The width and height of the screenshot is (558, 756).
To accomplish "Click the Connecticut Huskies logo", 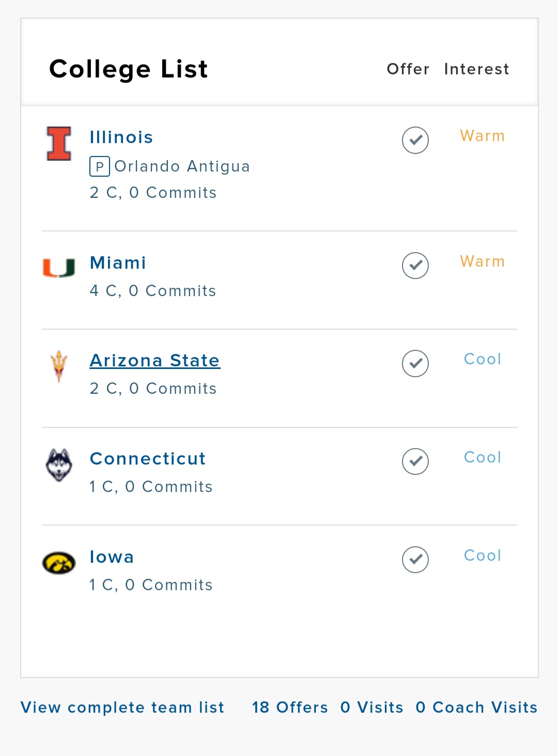I will [x=59, y=465].
